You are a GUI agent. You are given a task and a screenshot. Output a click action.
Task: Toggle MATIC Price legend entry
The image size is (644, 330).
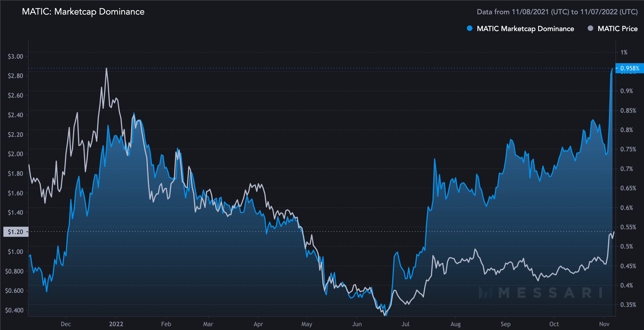pyautogui.click(x=613, y=29)
